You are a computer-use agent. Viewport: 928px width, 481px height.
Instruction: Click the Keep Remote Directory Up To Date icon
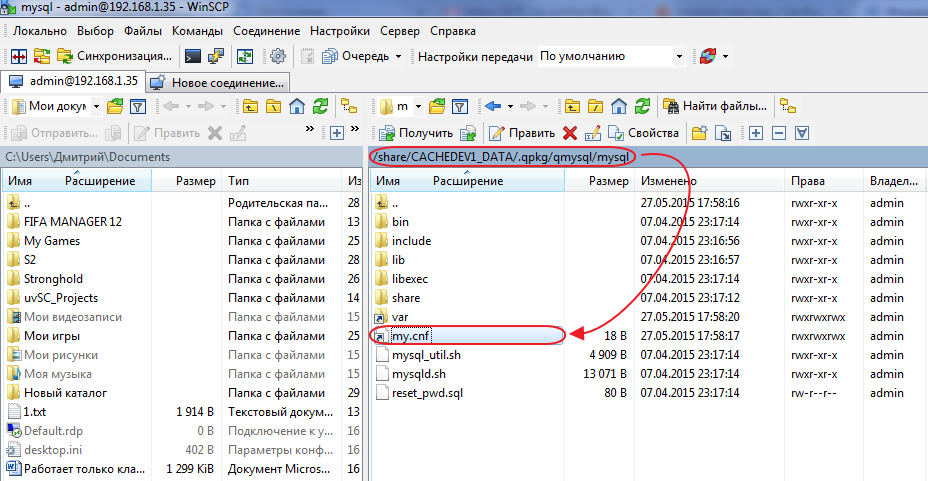(42, 56)
